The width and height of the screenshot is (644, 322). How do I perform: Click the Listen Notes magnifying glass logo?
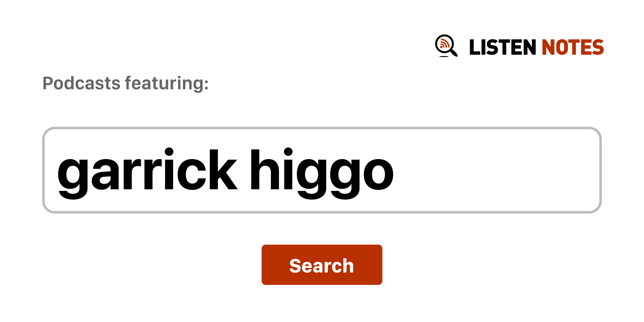point(446,46)
